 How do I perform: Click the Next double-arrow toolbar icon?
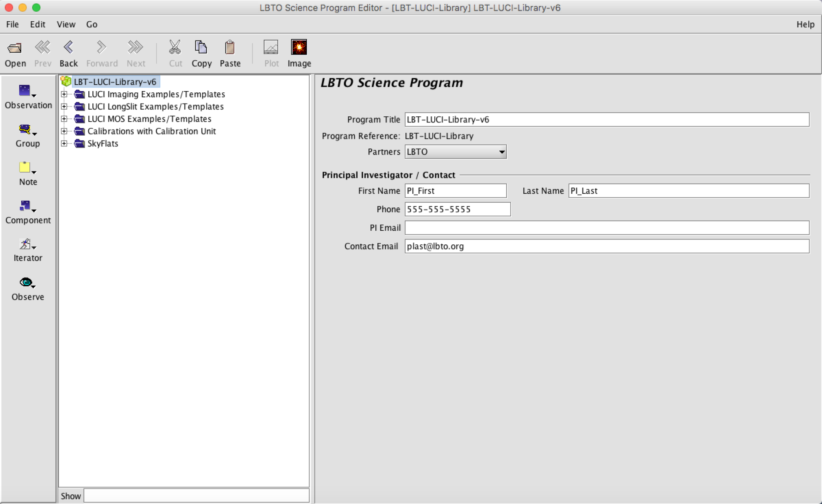pyautogui.click(x=136, y=47)
